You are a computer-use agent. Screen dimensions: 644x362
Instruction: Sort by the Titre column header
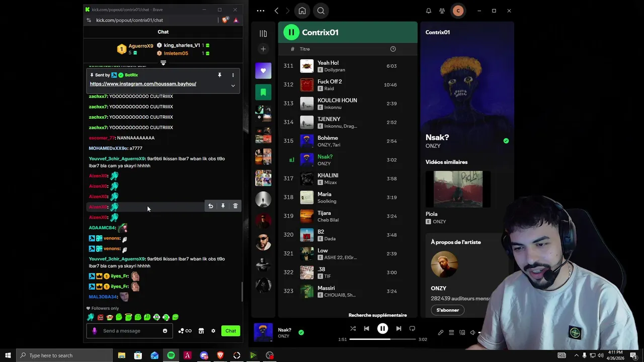click(304, 49)
